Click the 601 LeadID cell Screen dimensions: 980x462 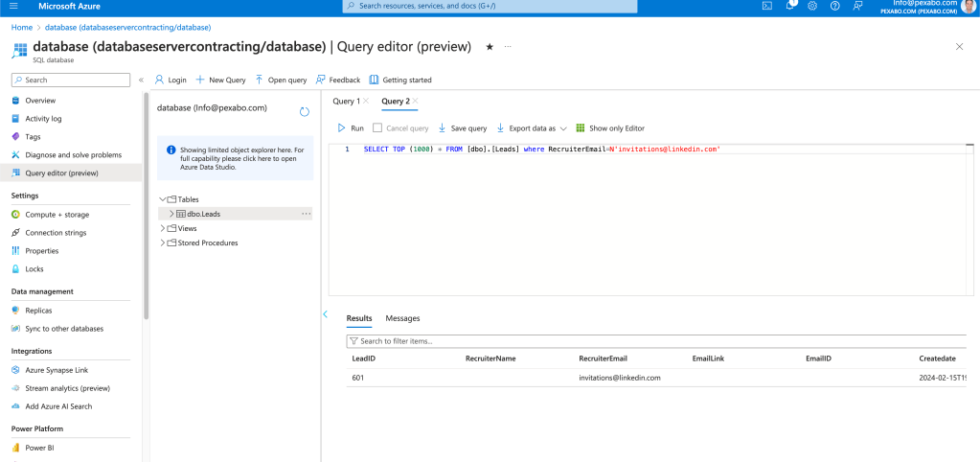coord(357,378)
